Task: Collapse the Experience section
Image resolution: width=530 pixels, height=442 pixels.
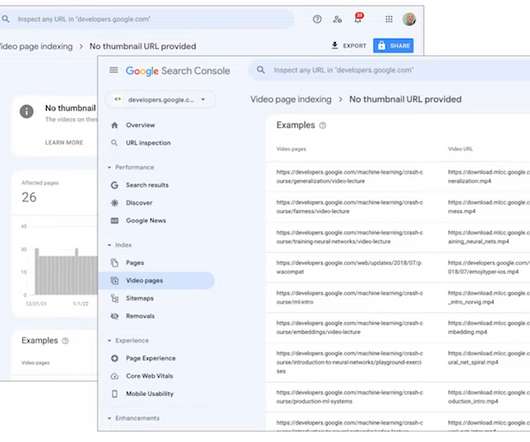Action: [128, 341]
